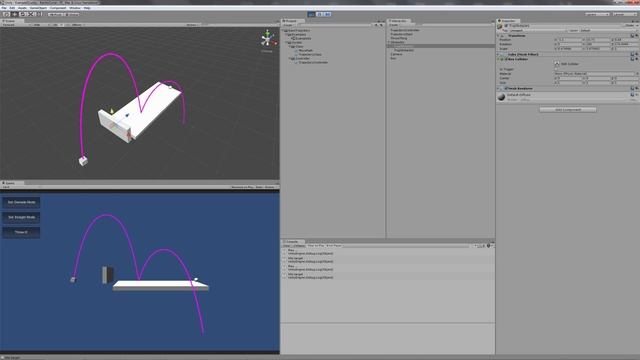Open the Layout dropdown in the top toolbar
The height and width of the screenshot is (360, 640).
coord(624,14)
